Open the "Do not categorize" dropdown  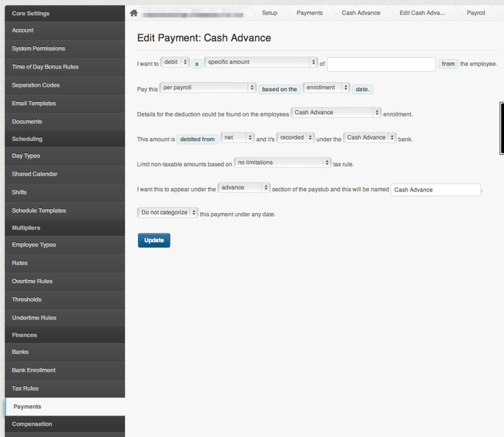pyautogui.click(x=167, y=212)
